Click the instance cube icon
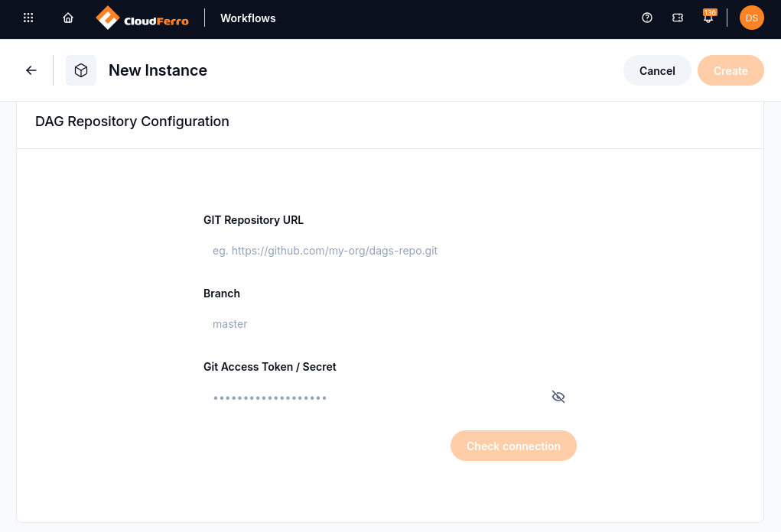Viewport: 781px width, 532px height. [81, 70]
